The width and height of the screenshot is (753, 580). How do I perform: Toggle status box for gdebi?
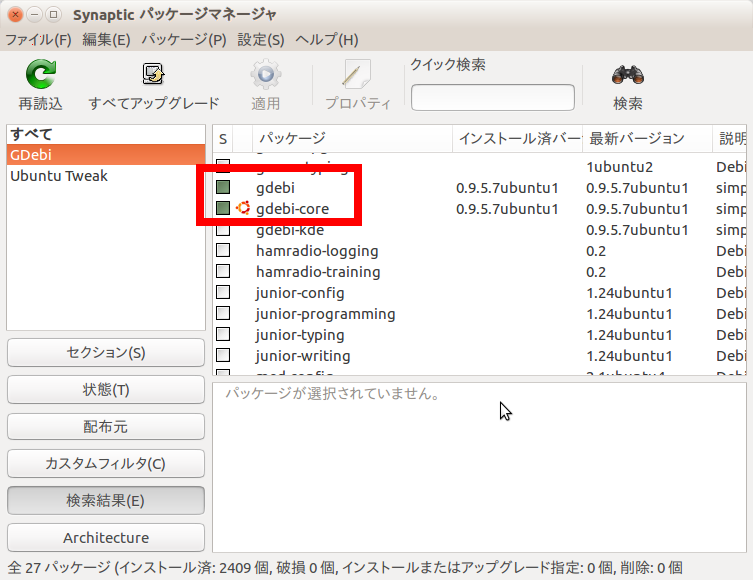[223, 187]
